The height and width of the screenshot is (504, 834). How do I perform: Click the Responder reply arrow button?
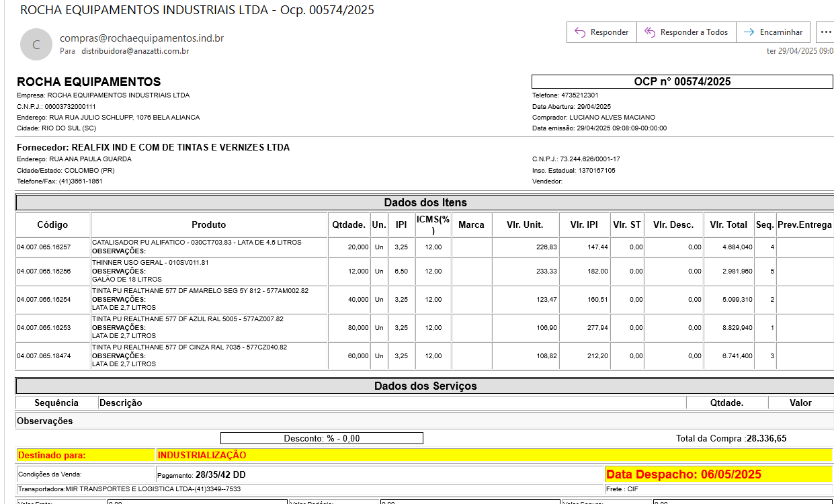coord(601,32)
